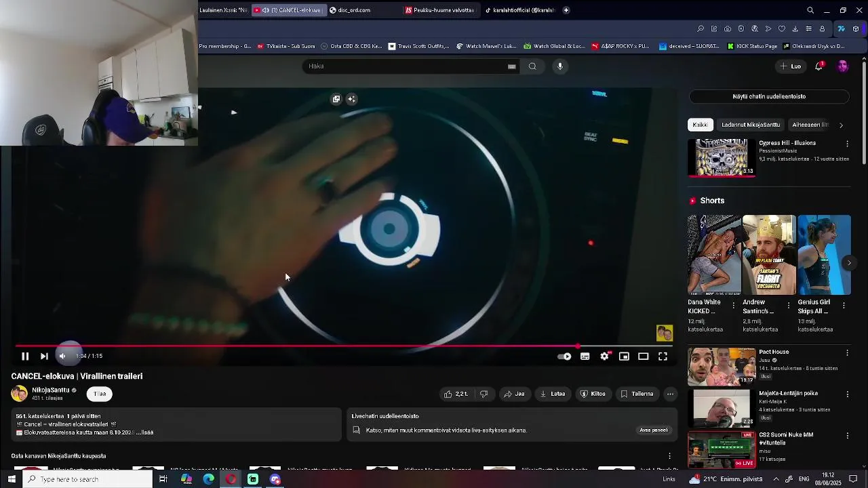Screen dimensions: 868x488
Task: Open the Andrew Santino's short
Action: 769,255
